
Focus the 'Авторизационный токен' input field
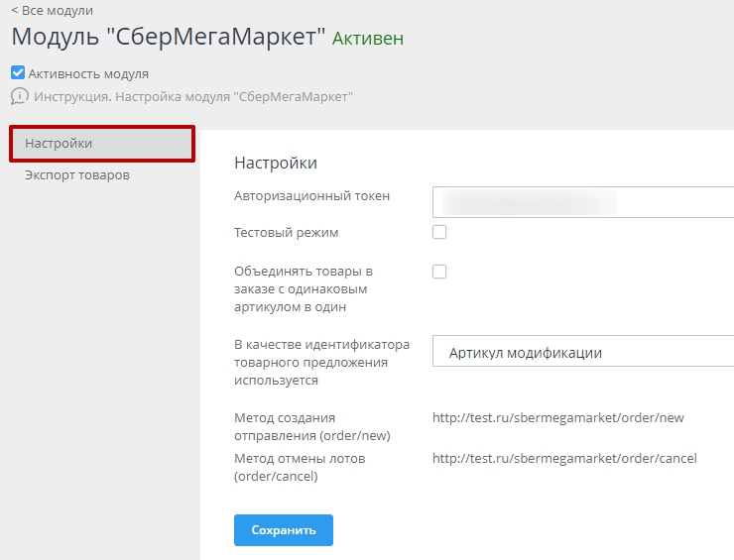click(583, 202)
